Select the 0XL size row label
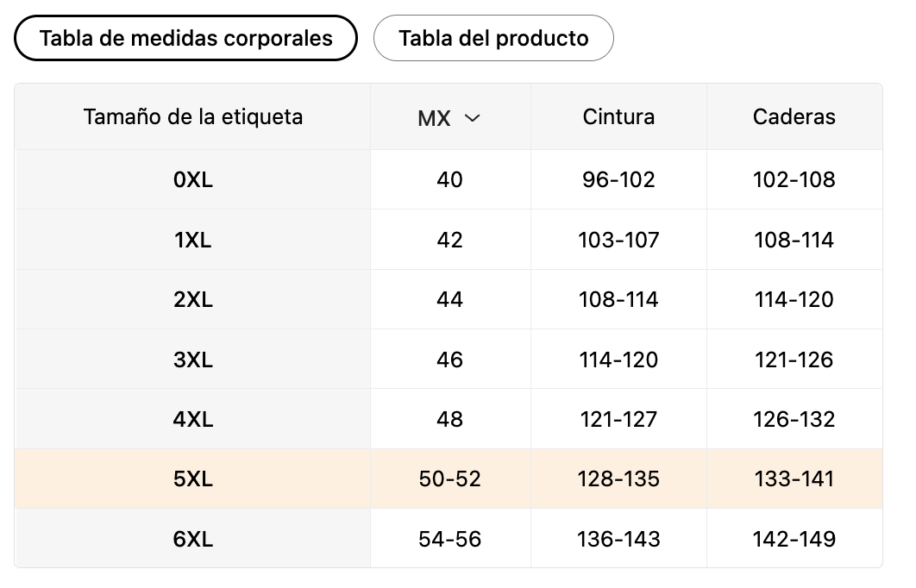Image resolution: width=916 pixels, height=588 pixels. [x=193, y=179]
